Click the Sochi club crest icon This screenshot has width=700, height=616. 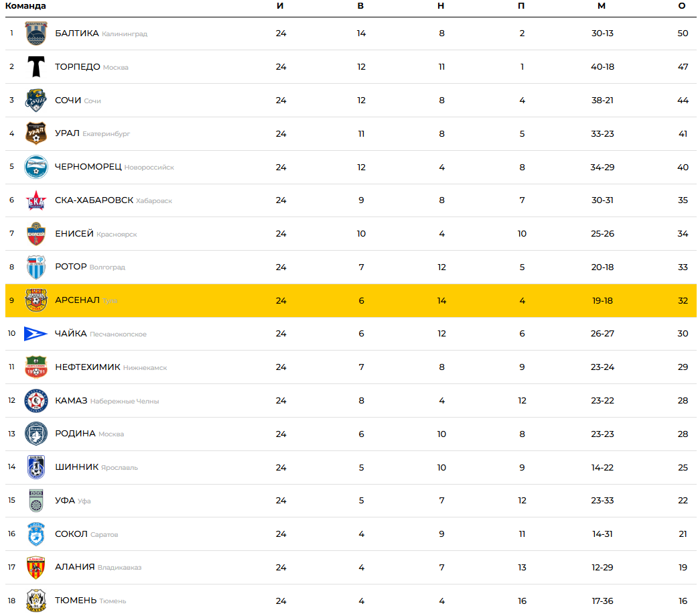pos(36,101)
